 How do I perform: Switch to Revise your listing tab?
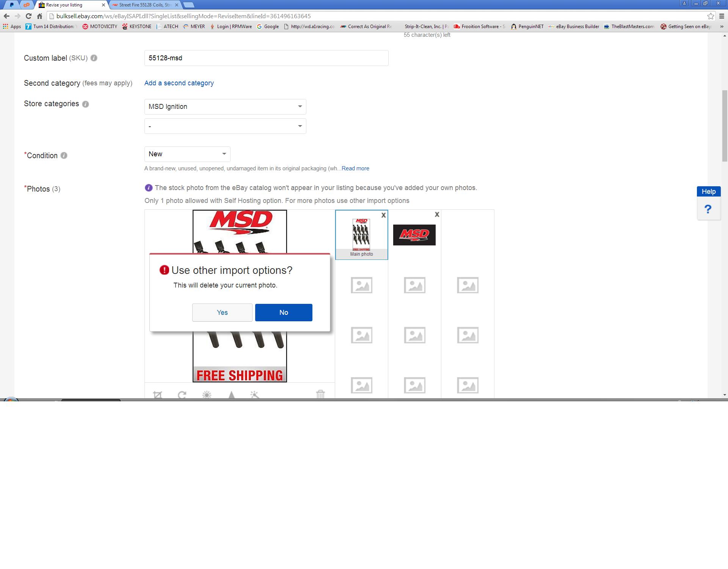click(x=71, y=5)
